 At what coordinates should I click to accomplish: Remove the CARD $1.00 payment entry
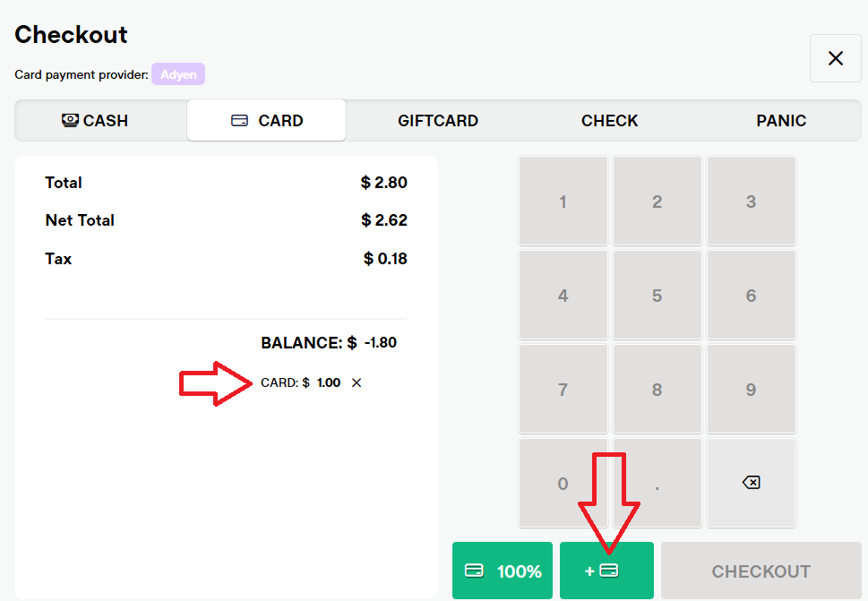click(357, 382)
